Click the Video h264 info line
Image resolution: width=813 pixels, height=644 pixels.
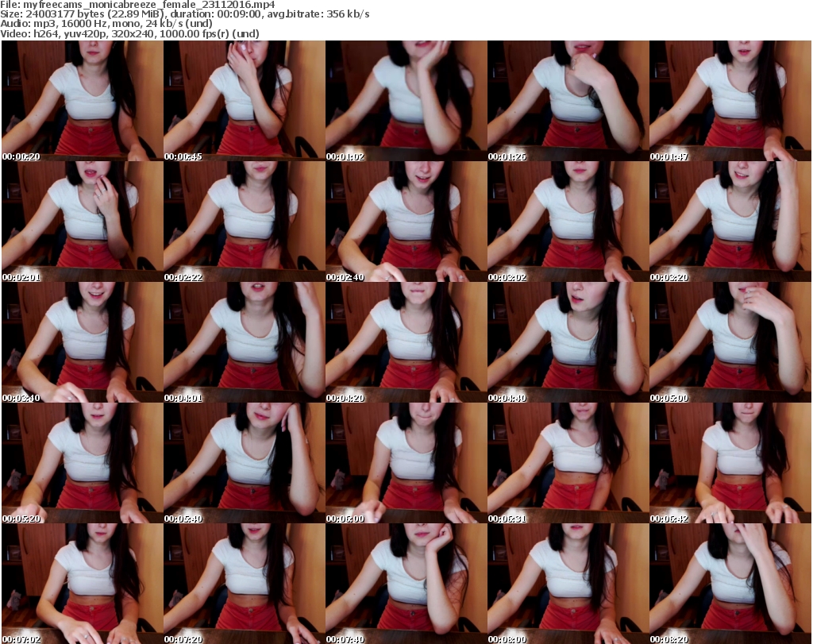(x=129, y=33)
